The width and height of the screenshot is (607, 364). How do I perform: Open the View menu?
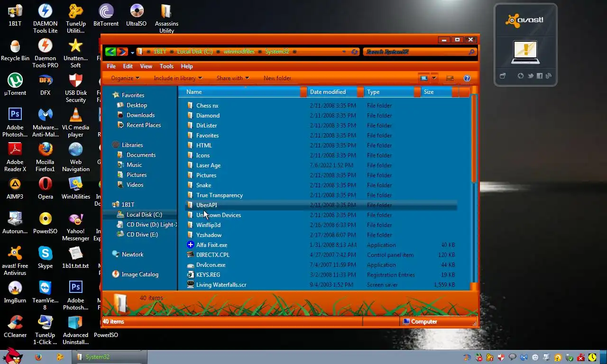click(x=146, y=66)
